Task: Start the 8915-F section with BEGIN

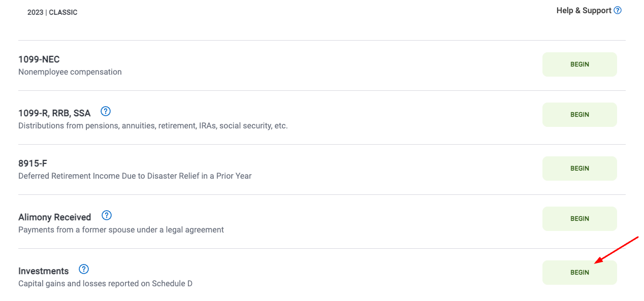Action: (579, 169)
